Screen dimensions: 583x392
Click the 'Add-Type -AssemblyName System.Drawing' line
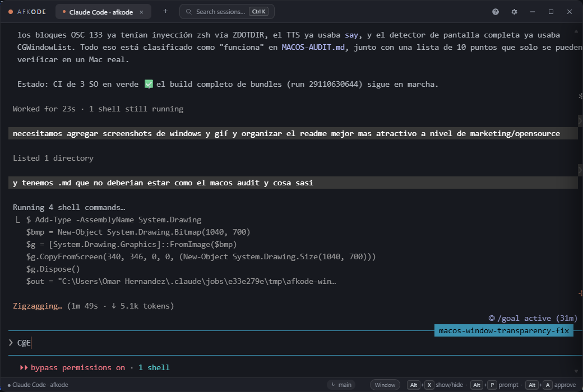click(x=114, y=220)
